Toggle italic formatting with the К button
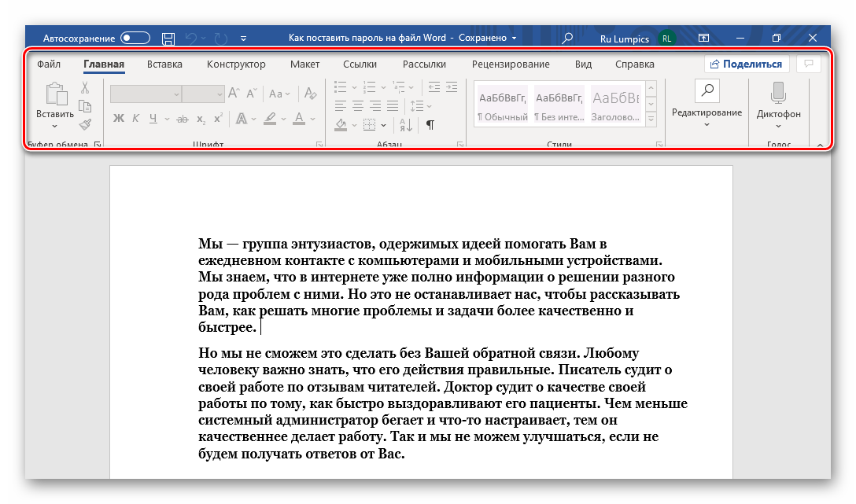The image size is (856, 504). (x=135, y=119)
